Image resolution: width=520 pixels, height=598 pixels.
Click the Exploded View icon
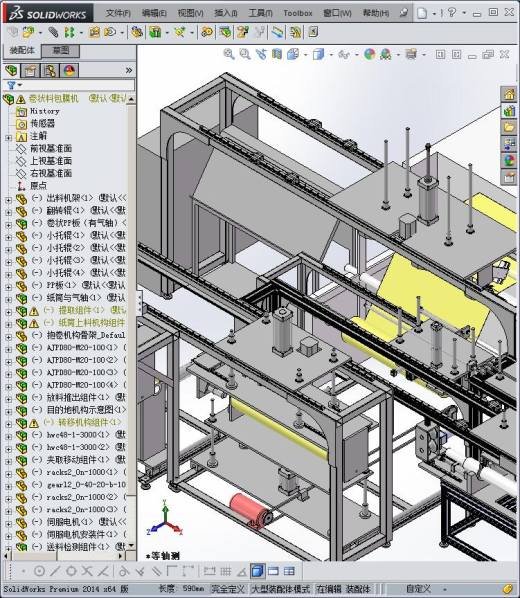(243, 32)
